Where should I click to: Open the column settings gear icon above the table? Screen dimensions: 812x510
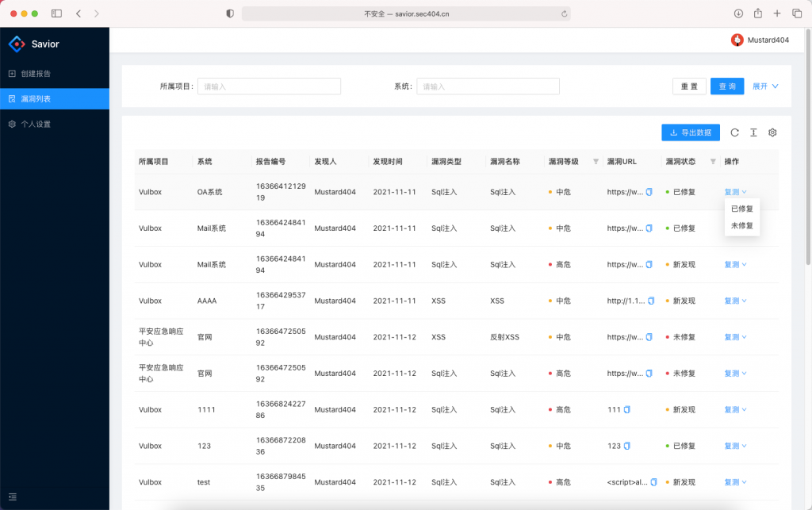click(x=772, y=132)
